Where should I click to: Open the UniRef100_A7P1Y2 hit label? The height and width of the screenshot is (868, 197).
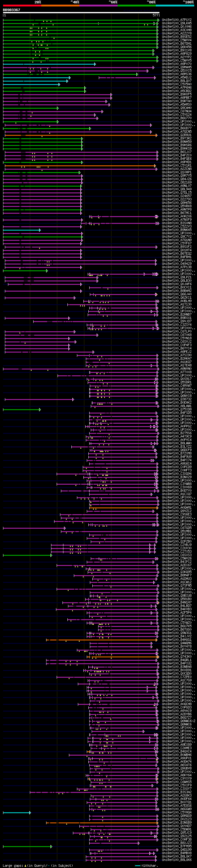tap(177, 20)
